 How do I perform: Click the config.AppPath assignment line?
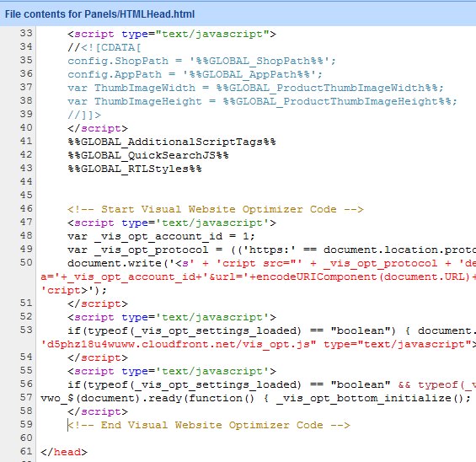click(x=195, y=74)
